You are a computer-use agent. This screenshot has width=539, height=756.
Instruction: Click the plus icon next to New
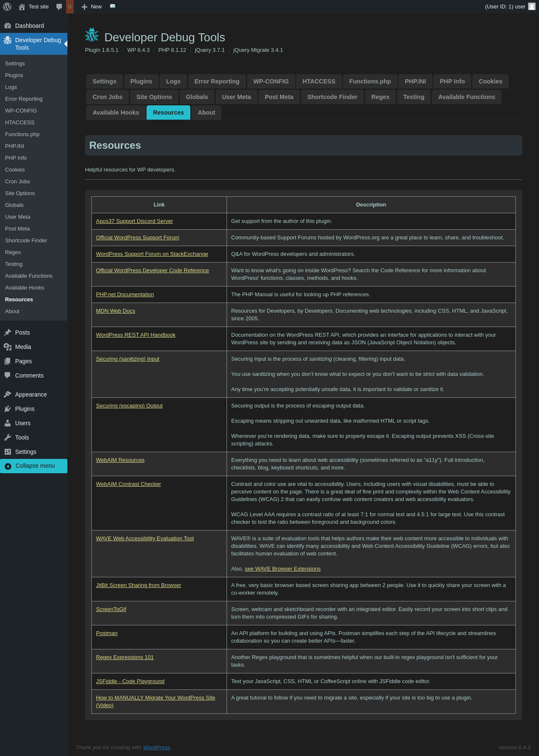84,7
